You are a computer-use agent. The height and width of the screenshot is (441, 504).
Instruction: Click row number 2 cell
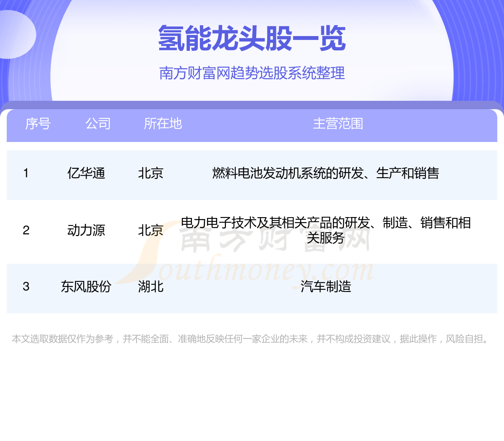click(26, 230)
